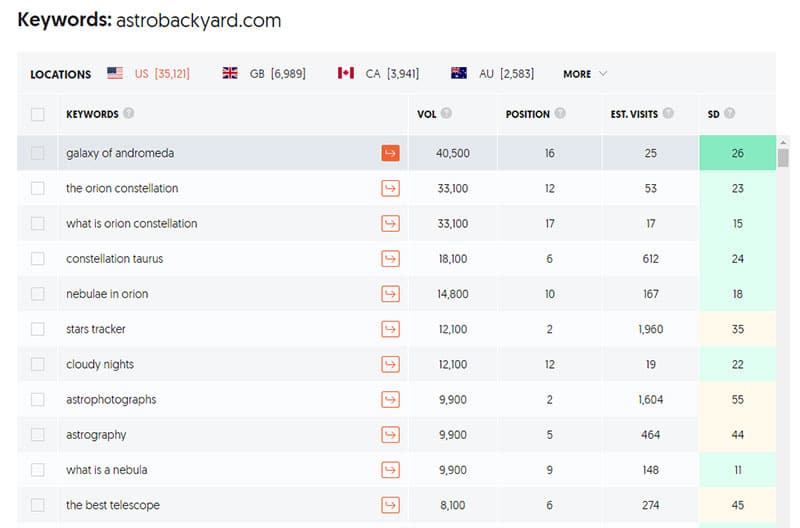
Task: Expand the MORE locations dropdown
Action: pyautogui.click(x=585, y=74)
